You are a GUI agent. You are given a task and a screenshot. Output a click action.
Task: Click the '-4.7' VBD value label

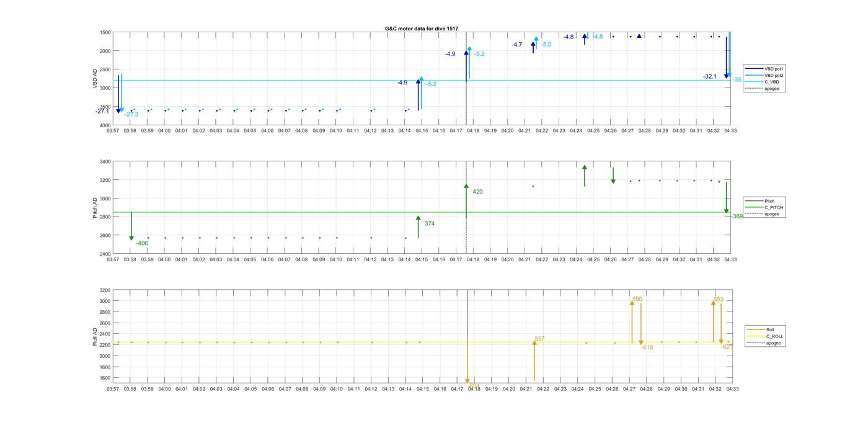517,45
